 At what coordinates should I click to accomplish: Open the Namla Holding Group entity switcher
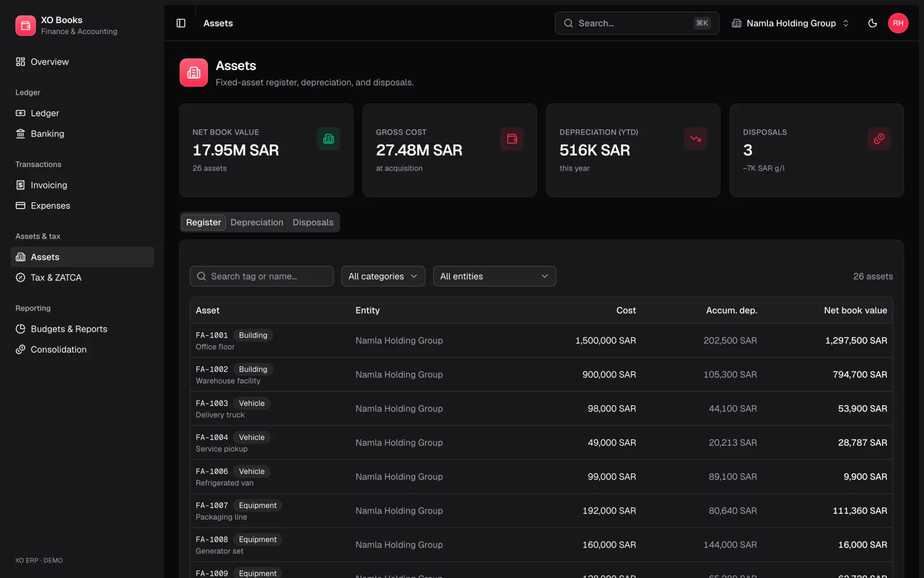pyautogui.click(x=791, y=23)
